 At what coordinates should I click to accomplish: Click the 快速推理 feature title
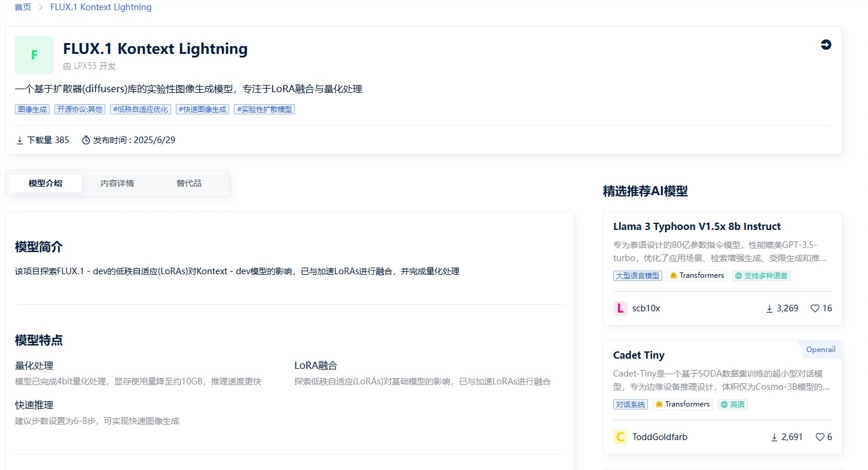[34, 405]
